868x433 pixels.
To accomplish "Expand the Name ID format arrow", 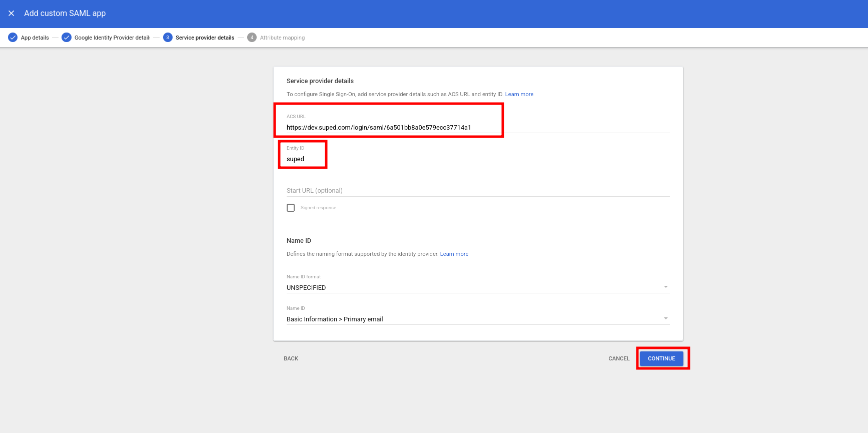I will point(665,287).
